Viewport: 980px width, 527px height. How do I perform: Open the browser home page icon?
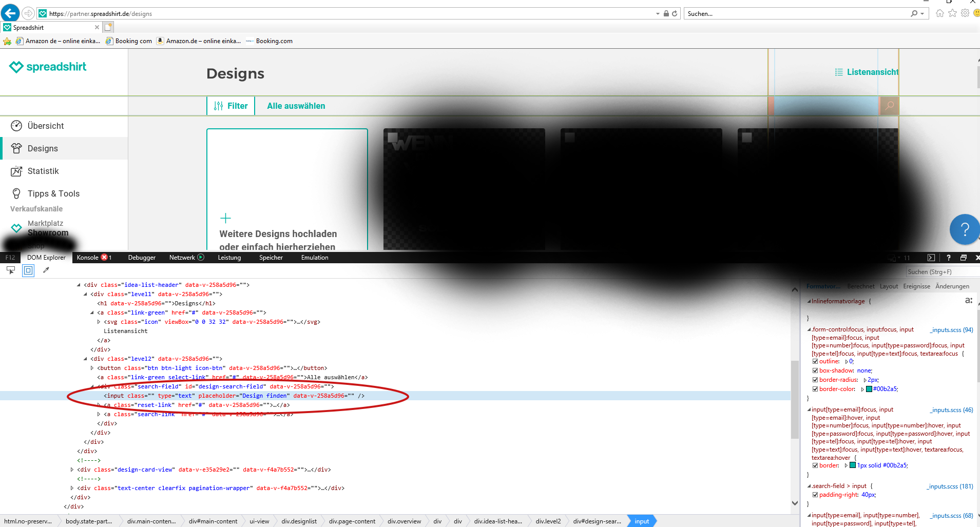[939, 13]
